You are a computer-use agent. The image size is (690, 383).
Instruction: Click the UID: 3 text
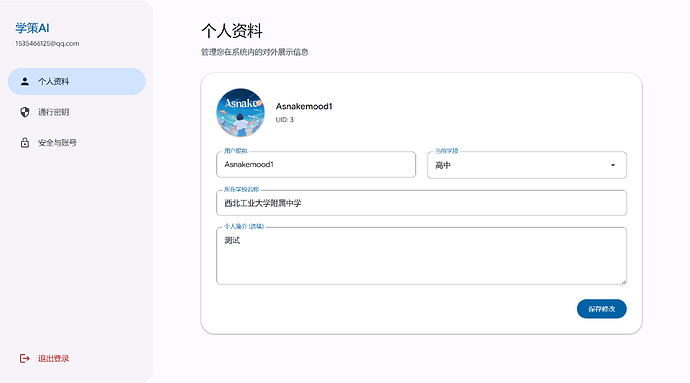click(284, 120)
